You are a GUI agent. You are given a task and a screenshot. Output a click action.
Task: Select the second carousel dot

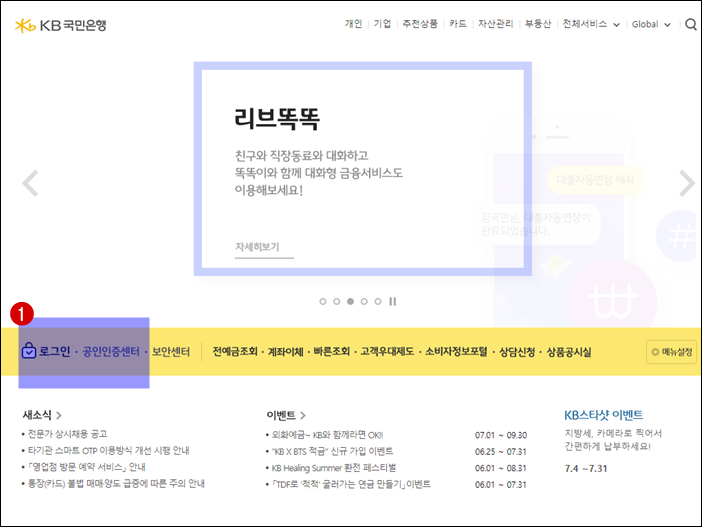337,301
